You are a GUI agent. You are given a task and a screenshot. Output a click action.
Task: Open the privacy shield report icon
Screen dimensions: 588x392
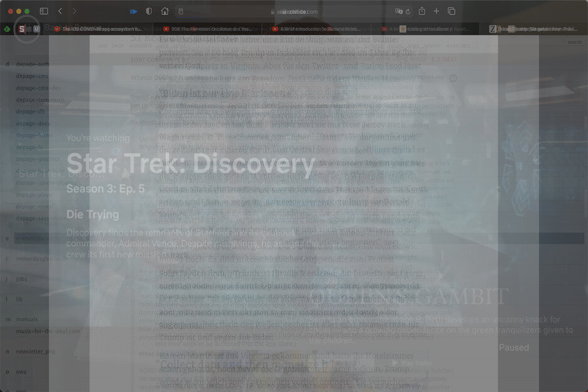[x=149, y=11]
